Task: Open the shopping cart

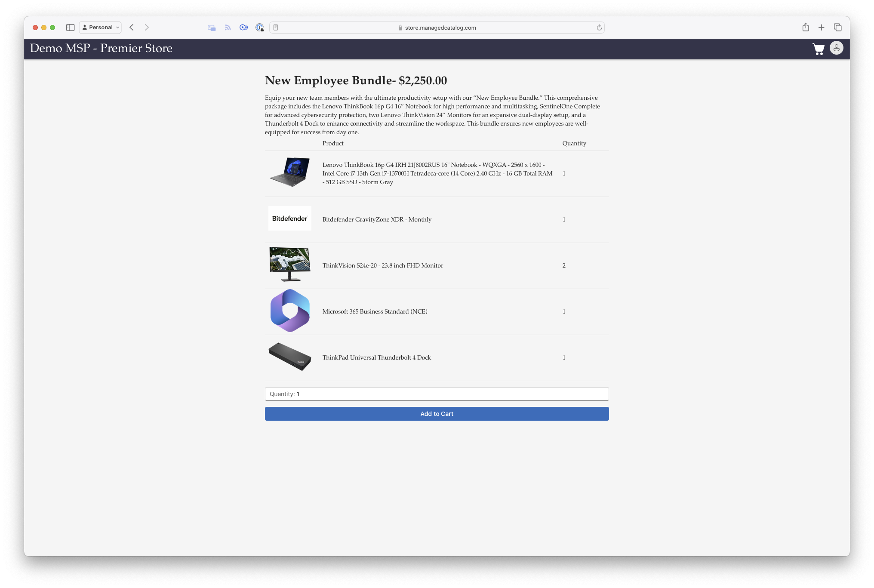Action: [818, 49]
